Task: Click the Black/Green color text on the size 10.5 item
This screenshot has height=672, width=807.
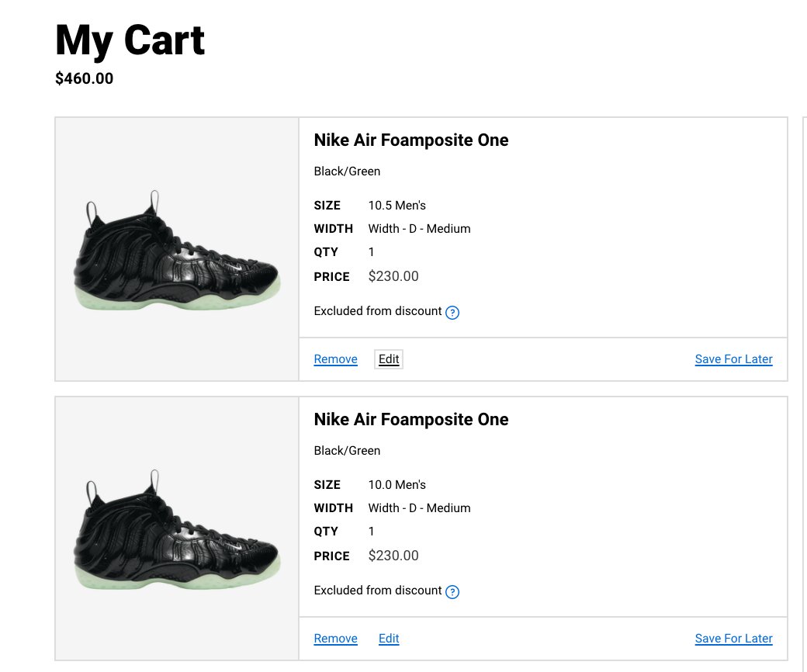Action: click(347, 171)
